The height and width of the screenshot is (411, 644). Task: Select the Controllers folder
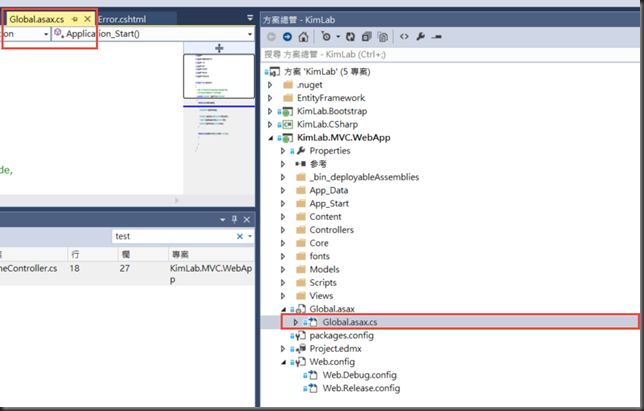click(331, 230)
